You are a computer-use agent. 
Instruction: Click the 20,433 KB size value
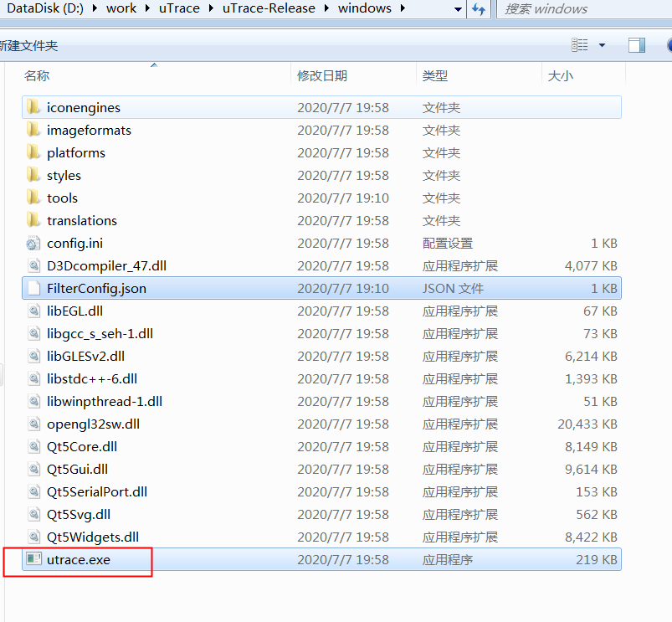587,424
